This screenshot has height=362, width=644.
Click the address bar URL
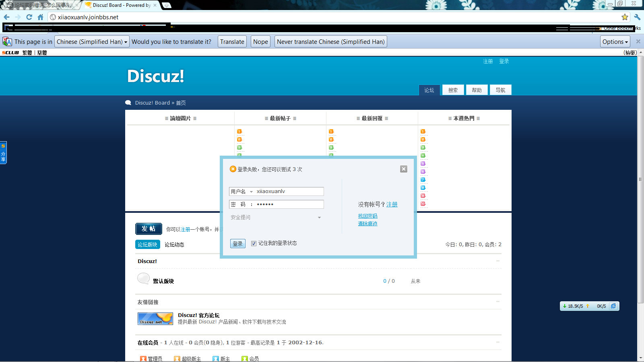click(88, 17)
